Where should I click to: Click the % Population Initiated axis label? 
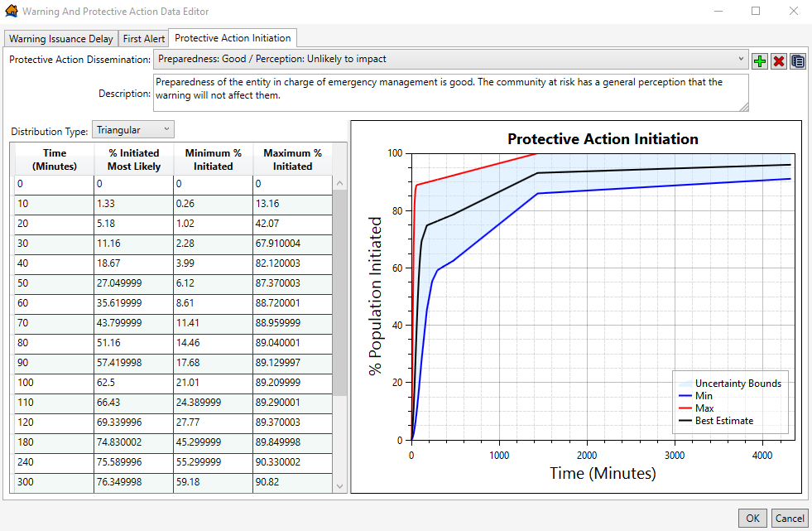(x=375, y=296)
